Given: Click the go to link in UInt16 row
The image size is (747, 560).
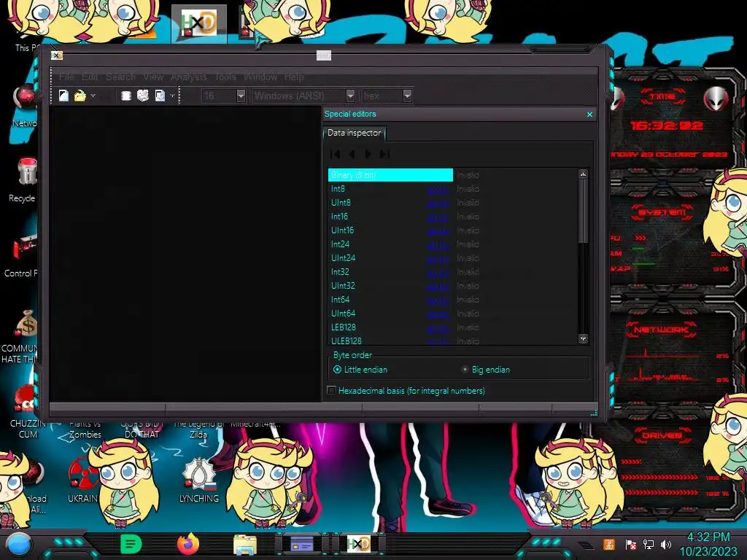Looking at the screenshot, I should tap(438, 231).
